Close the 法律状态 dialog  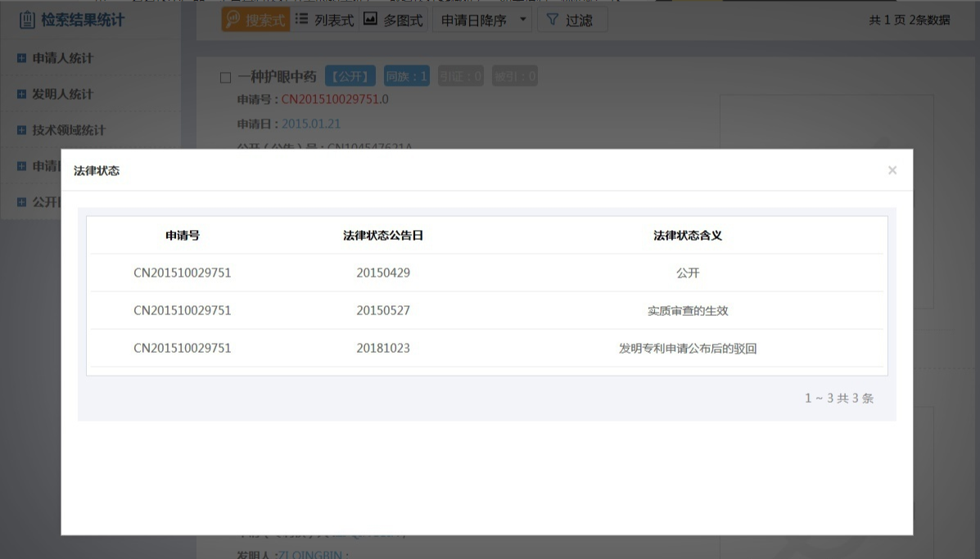(892, 170)
